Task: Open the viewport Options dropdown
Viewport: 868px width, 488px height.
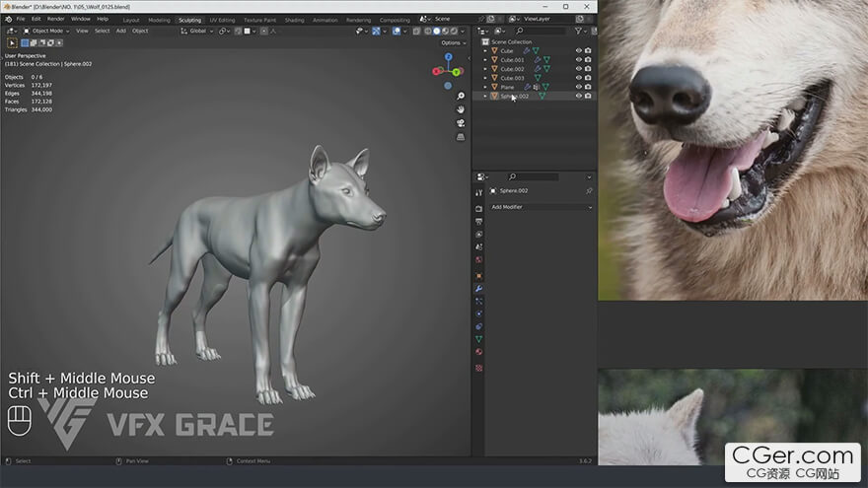Action: click(454, 42)
